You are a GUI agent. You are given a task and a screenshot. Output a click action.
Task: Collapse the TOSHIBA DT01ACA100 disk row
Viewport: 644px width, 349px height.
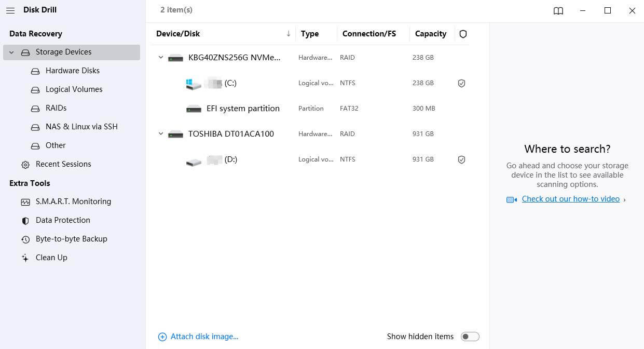[160, 134]
